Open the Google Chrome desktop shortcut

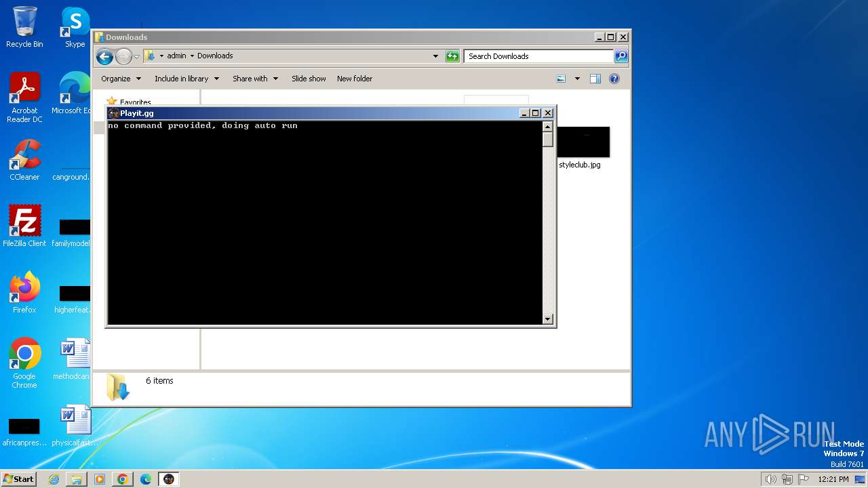[x=24, y=363]
